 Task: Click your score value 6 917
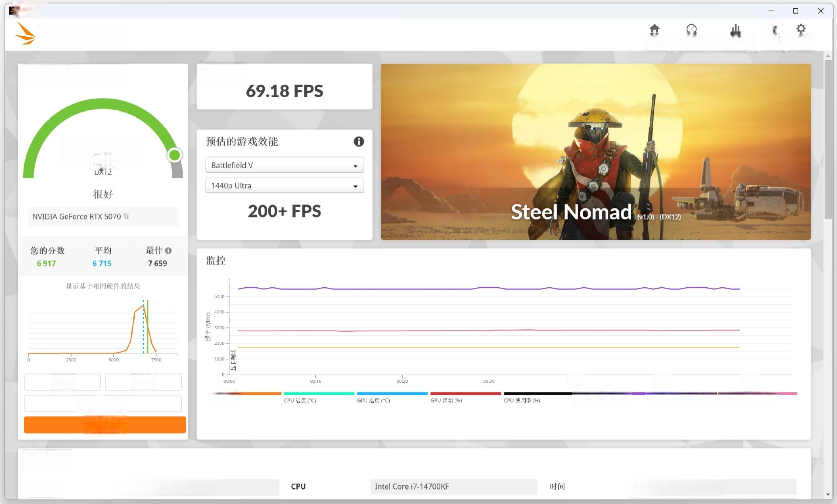[x=46, y=263]
